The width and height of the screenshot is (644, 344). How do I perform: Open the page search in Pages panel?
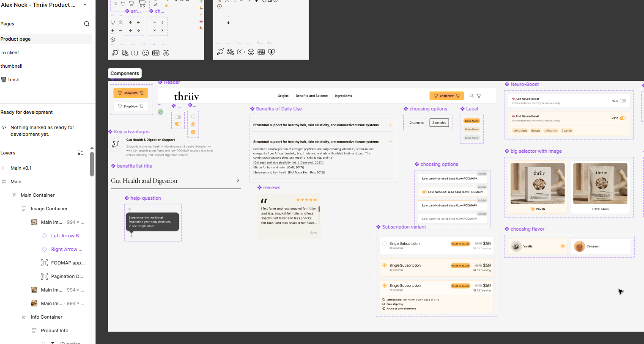coord(87,24)
